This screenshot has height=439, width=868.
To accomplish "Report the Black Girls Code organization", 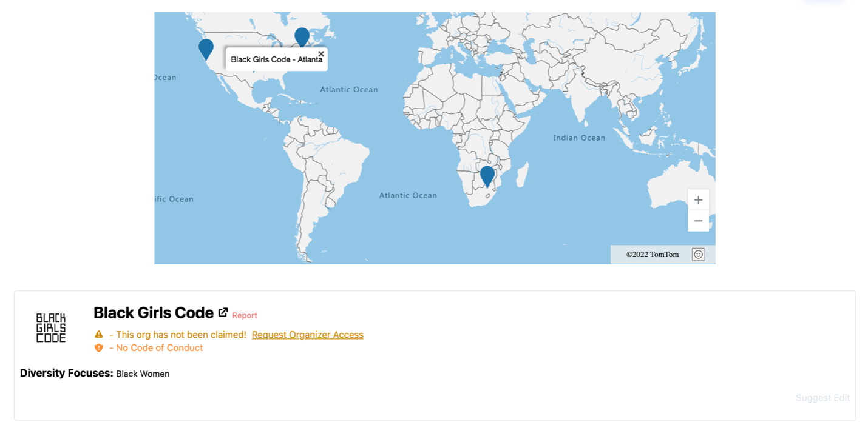I will point(245,315).
